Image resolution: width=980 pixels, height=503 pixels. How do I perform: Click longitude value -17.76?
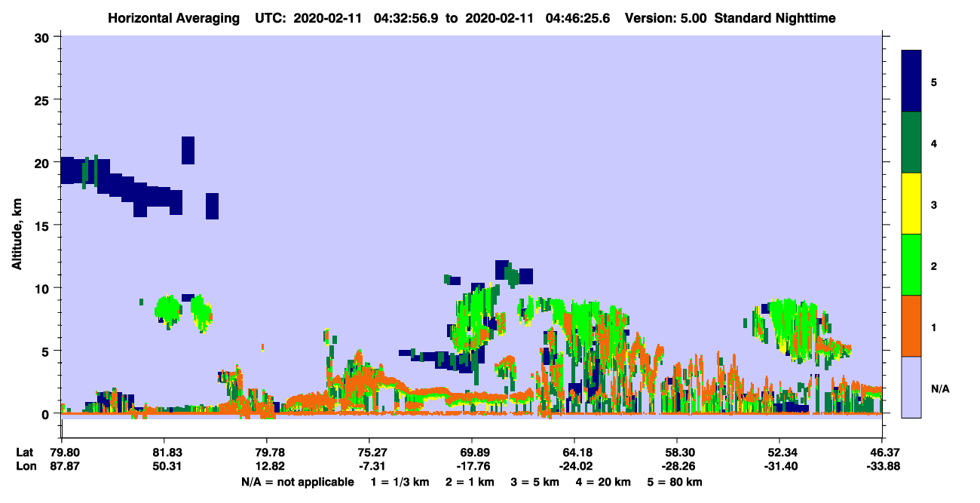click(x=472, y=466)
